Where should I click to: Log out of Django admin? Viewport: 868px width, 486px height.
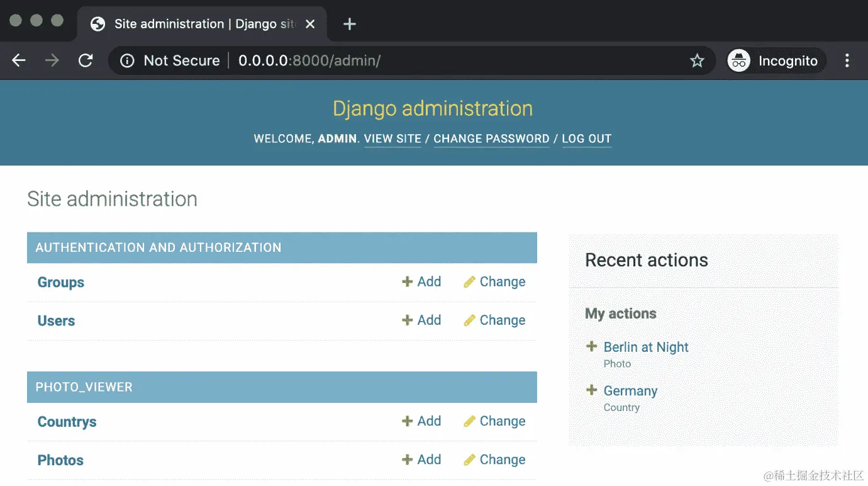tap(586, 138)
